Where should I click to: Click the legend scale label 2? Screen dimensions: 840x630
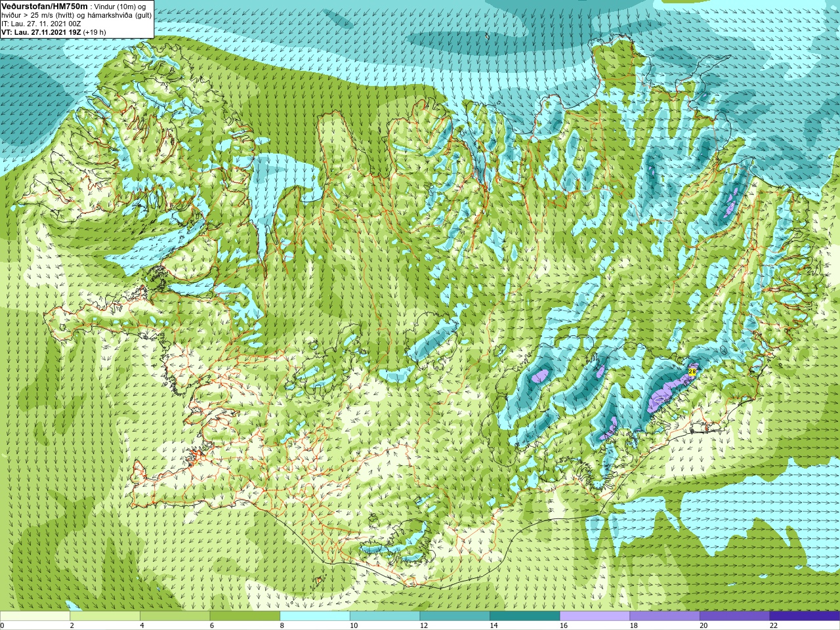72,625
